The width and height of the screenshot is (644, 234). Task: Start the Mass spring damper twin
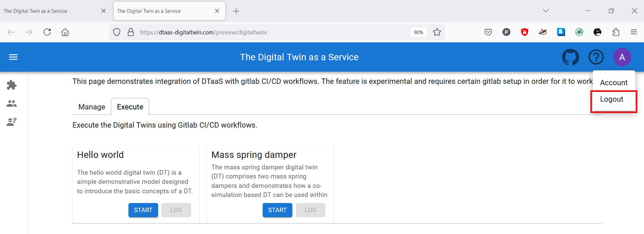[x=277, y=210]
